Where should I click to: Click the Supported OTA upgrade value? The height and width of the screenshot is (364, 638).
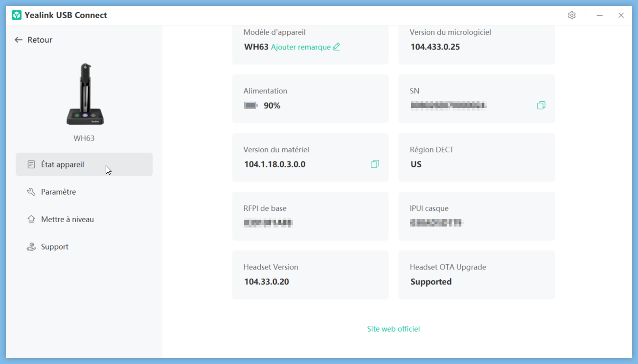(431, 282)
